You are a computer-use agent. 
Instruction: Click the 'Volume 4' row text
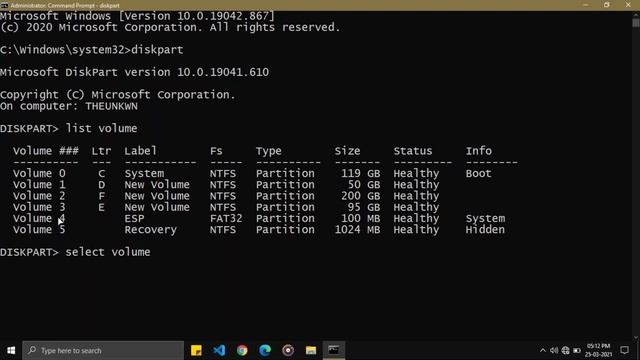click(39, 218)
